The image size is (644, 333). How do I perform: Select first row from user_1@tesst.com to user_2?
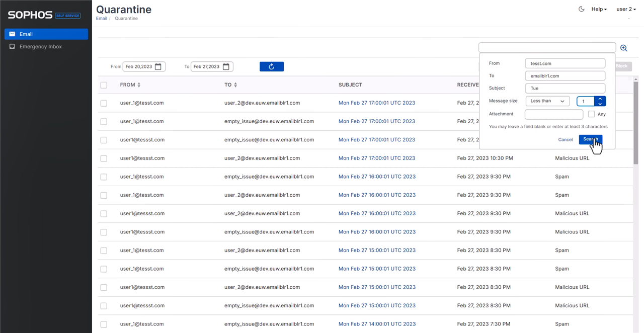point(104,103)
